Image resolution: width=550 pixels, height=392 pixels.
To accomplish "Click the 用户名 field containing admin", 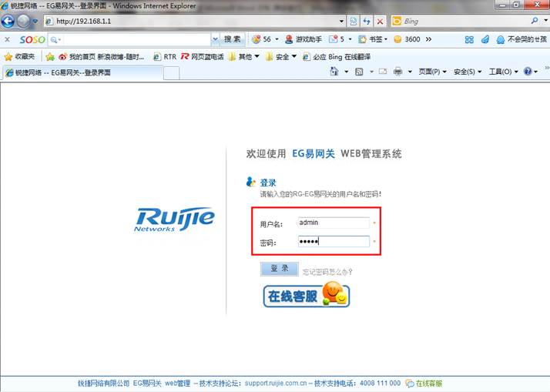I will (x=334, y=223).
